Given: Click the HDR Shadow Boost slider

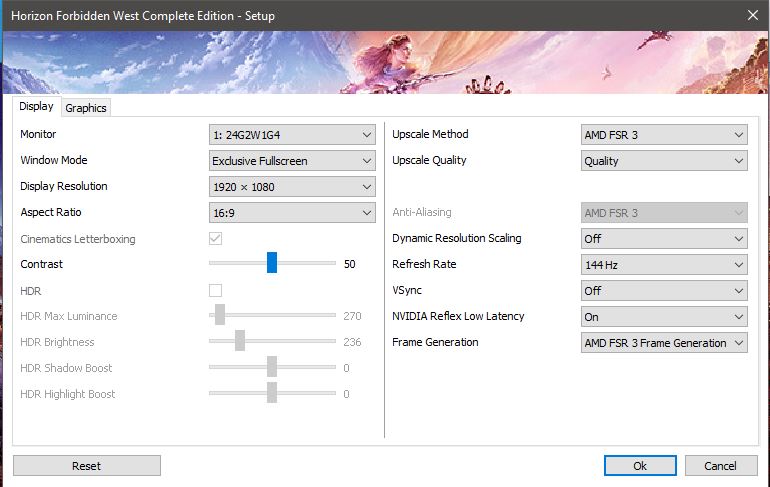Looking at the screenshot, I should [x=272, y=367].
